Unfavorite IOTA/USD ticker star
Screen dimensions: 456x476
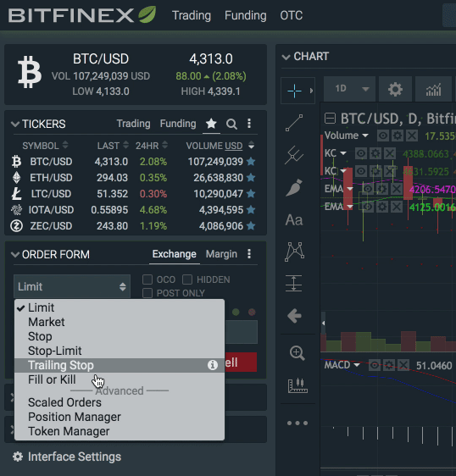(251, 210)
